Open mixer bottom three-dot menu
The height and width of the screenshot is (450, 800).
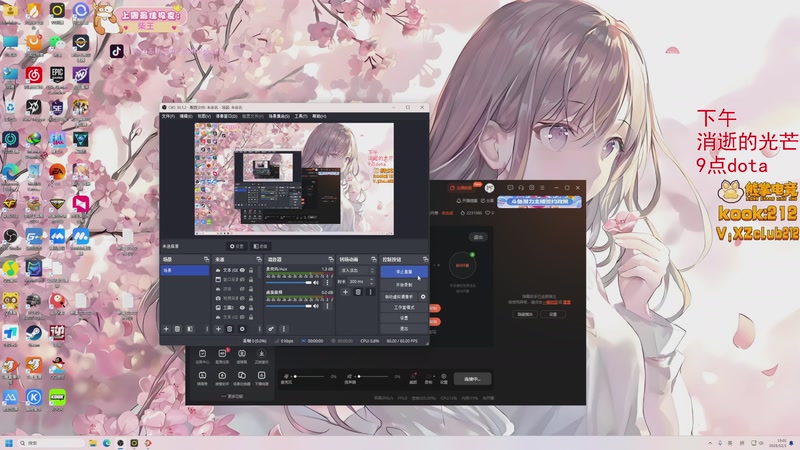click(284, 329)
